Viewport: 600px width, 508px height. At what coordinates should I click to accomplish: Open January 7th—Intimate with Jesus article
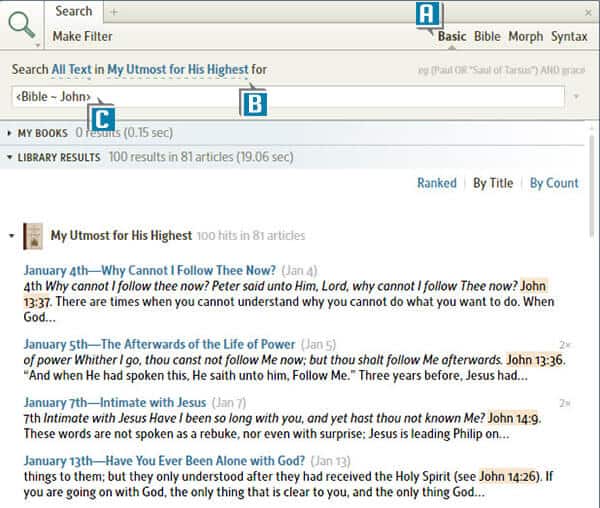click(x=115, y=402)
